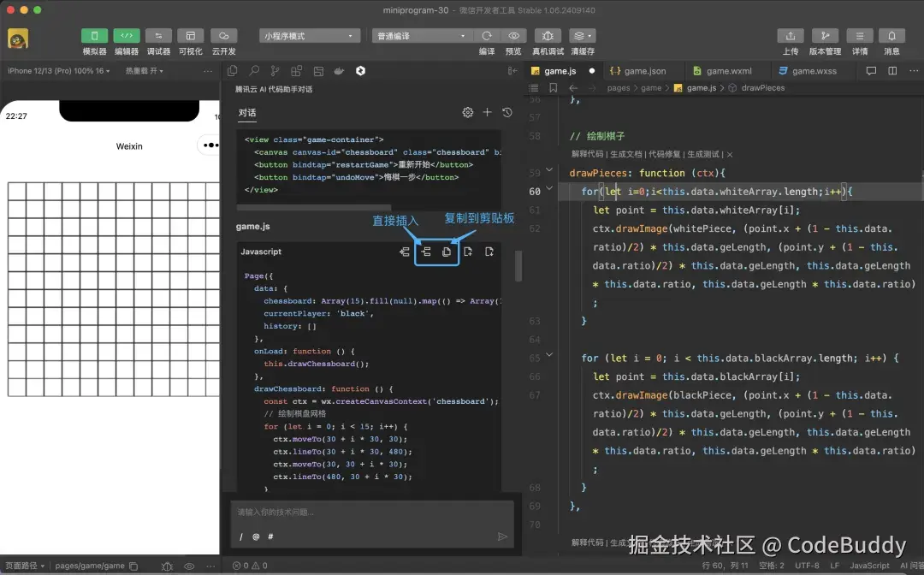924x575 pixels.
Task: Toggle the 可视化 visual panel
Action: point(190,35)
